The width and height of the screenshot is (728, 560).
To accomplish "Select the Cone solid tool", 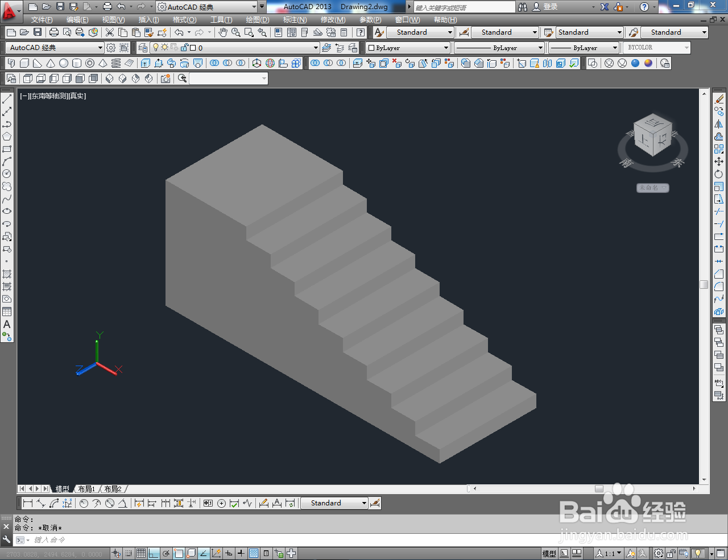I will 51,63.
